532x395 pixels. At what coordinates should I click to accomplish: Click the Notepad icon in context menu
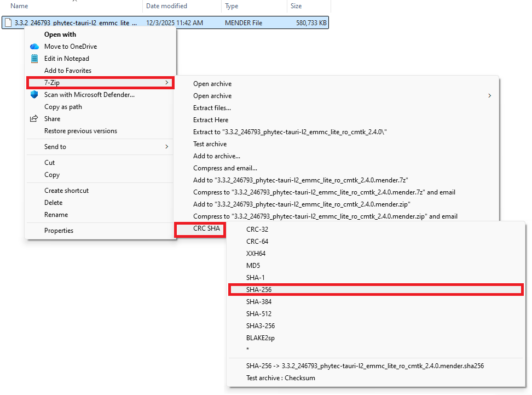pos(34,59)
